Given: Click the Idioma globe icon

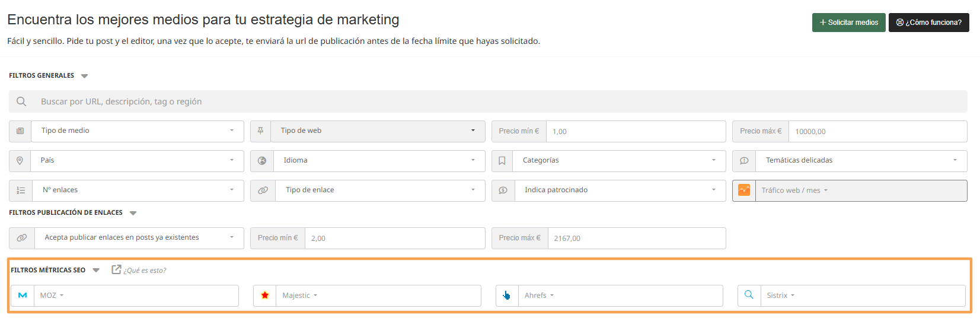Looking at the screenshot, I should tap(262, 161).
